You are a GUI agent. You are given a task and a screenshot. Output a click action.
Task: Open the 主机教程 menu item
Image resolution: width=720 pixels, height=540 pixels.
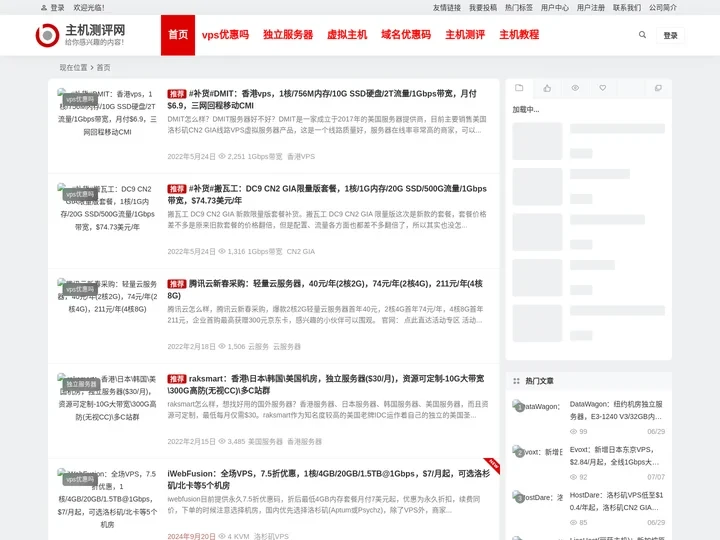pos(519,35)
